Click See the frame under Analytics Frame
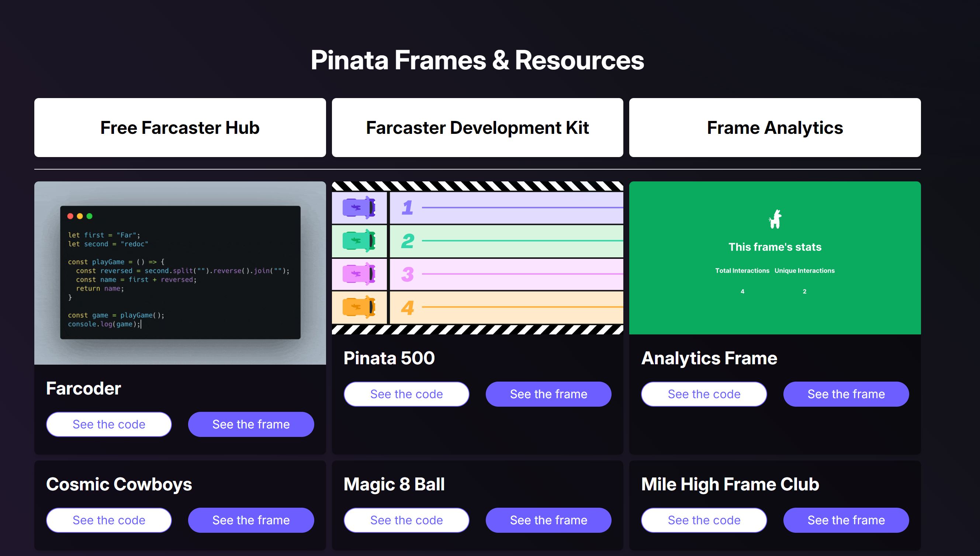Screen dimensions: 980x556 [846, 394]
